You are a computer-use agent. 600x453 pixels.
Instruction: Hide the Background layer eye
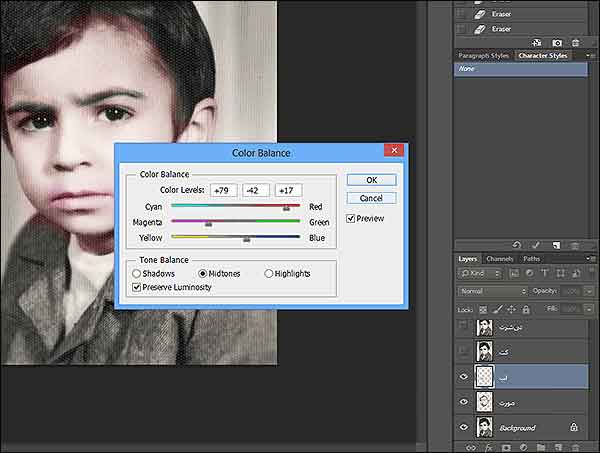[464, 427]
